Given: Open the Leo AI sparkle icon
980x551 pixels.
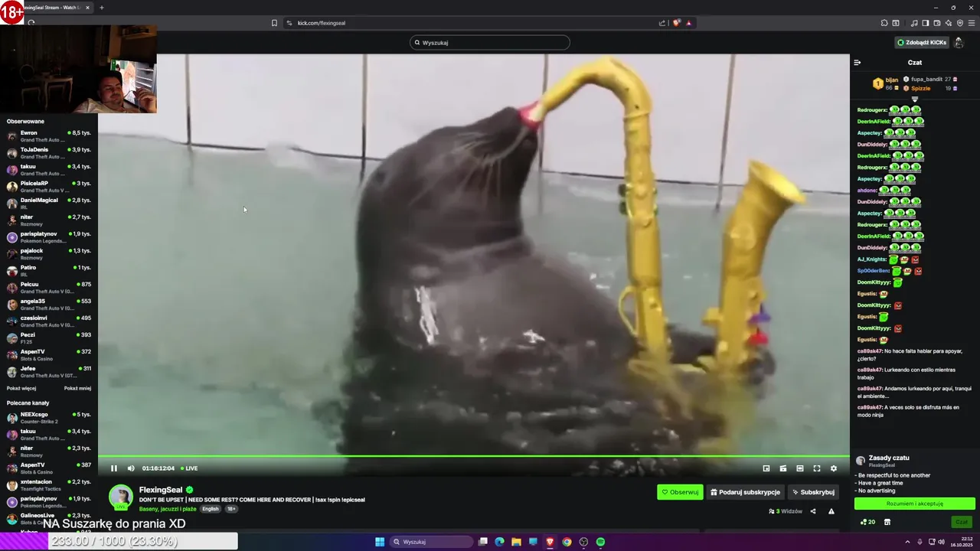Looking at the screenshot, I should (x=949, y=23).
